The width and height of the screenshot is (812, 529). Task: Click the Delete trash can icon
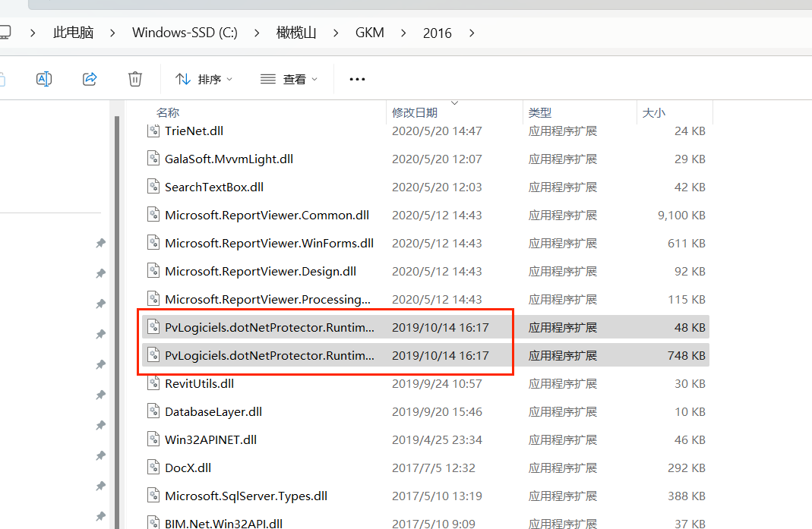[134, 79]
